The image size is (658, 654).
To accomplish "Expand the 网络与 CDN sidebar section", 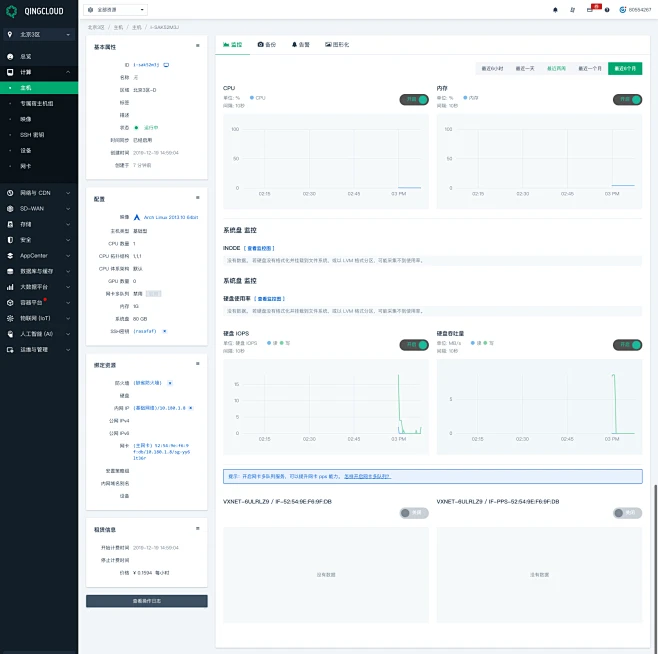I will [38, 192].
